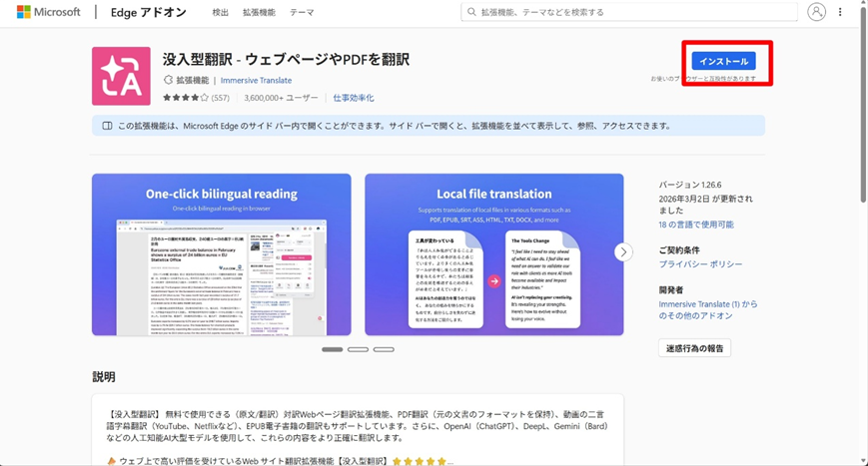
Task: Click the 3,600,000+ ユーザー text
Action: click(281, 98)
